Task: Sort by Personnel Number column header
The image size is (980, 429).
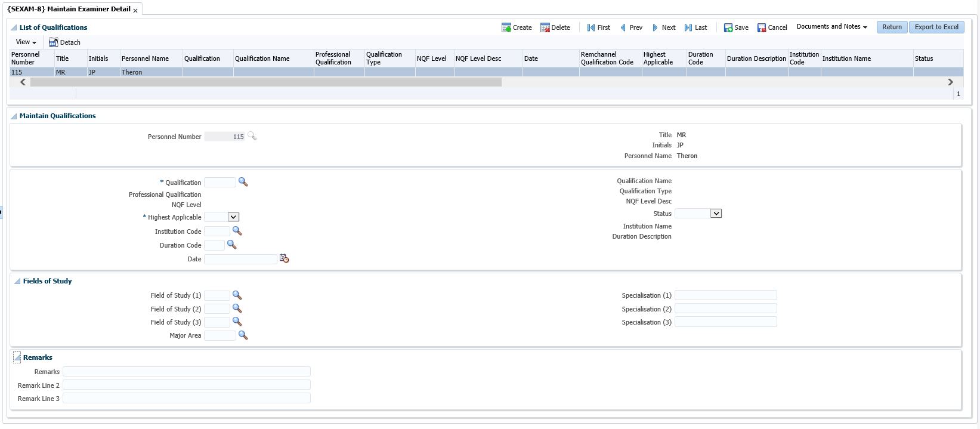Action: (32, 58)
